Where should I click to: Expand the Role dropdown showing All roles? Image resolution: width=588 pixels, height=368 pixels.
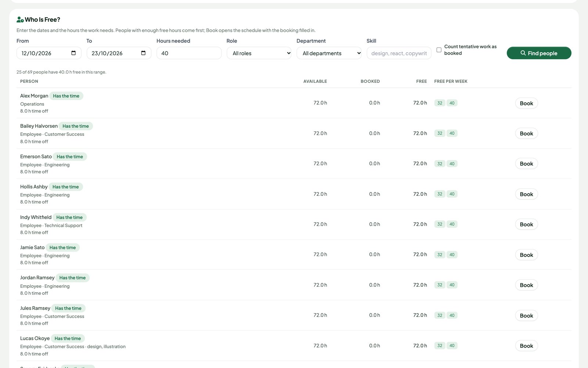click(x=259, y=53)
